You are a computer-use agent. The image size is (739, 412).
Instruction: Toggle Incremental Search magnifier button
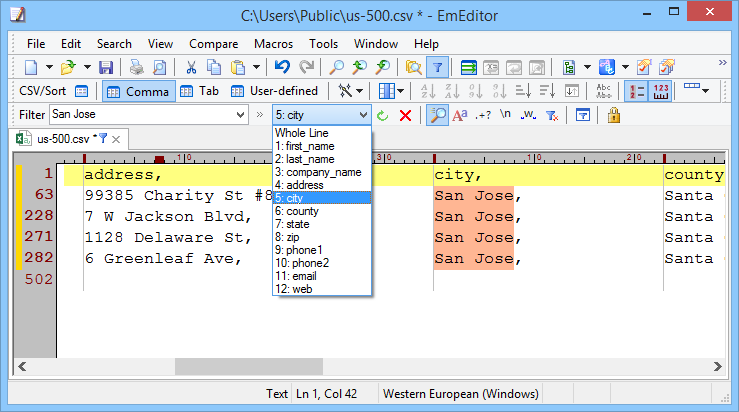coord(437,115)
